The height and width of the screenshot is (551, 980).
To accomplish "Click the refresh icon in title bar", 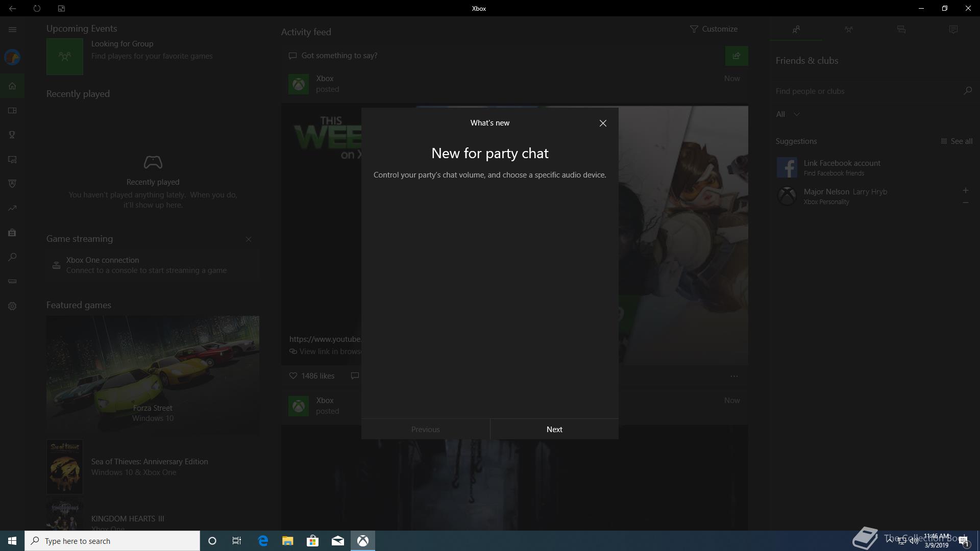I will [x=37, y=8].
